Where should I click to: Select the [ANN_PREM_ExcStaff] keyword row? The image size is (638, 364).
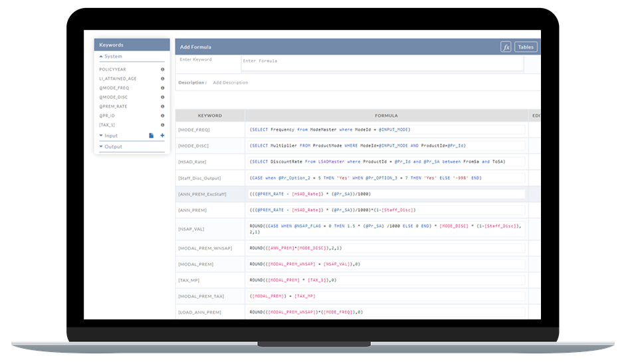210,194
